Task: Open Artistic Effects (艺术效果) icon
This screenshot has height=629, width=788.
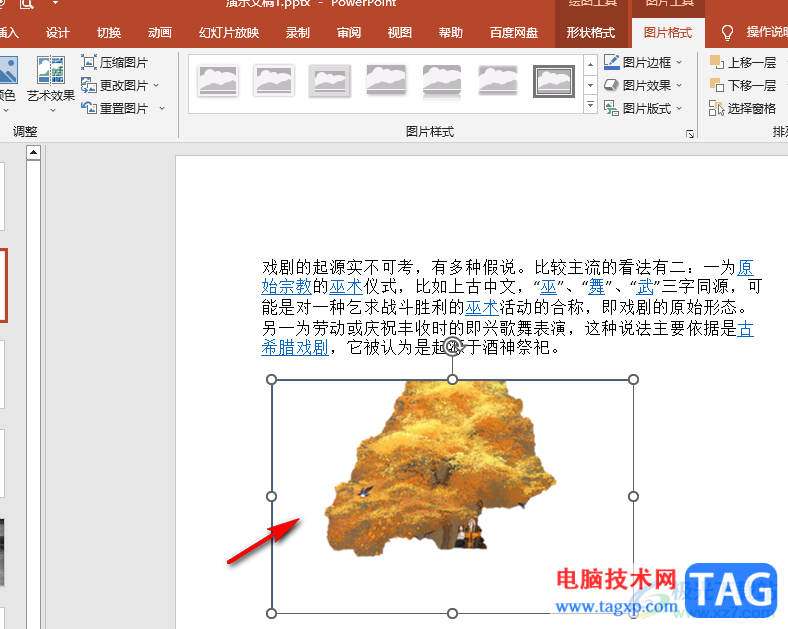Action: (51, 70)
